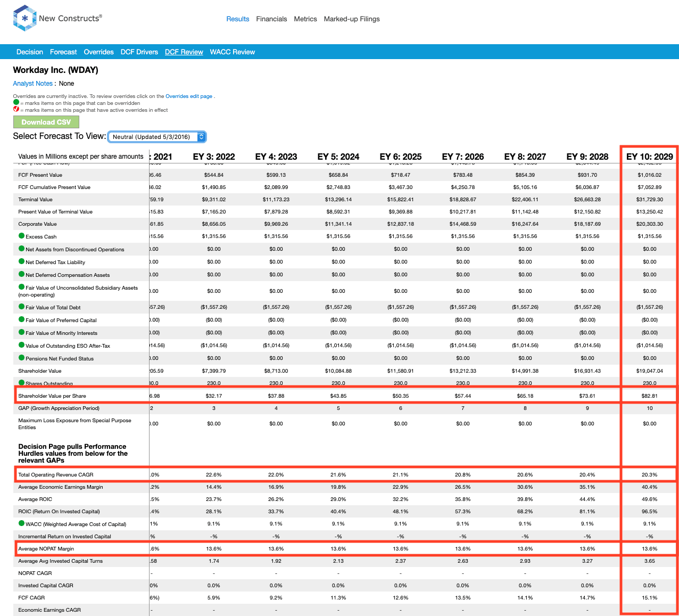Click the green dot beside Net Deferred Tax Liability
The width and height of the screenshot is (679, 616).
21,261
